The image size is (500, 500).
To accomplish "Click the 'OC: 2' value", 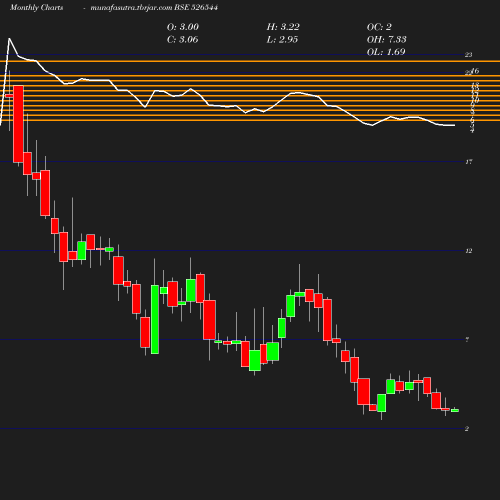I will [x=379, y=27].
